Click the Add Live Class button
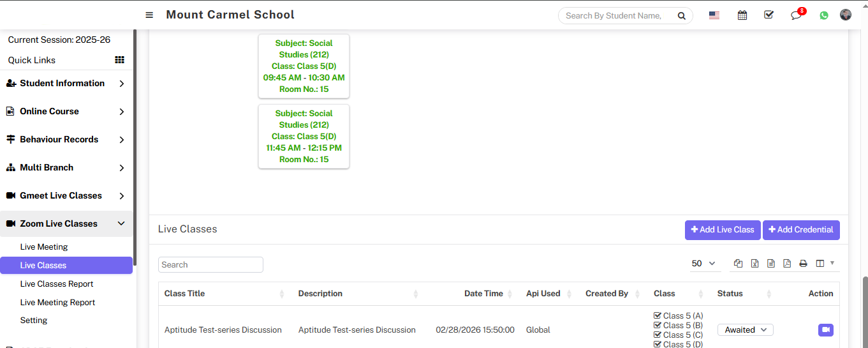868x348 pixels. 723,230
